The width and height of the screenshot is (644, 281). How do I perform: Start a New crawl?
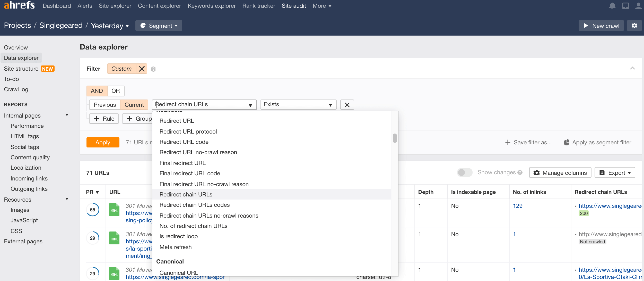pos(601,26)
